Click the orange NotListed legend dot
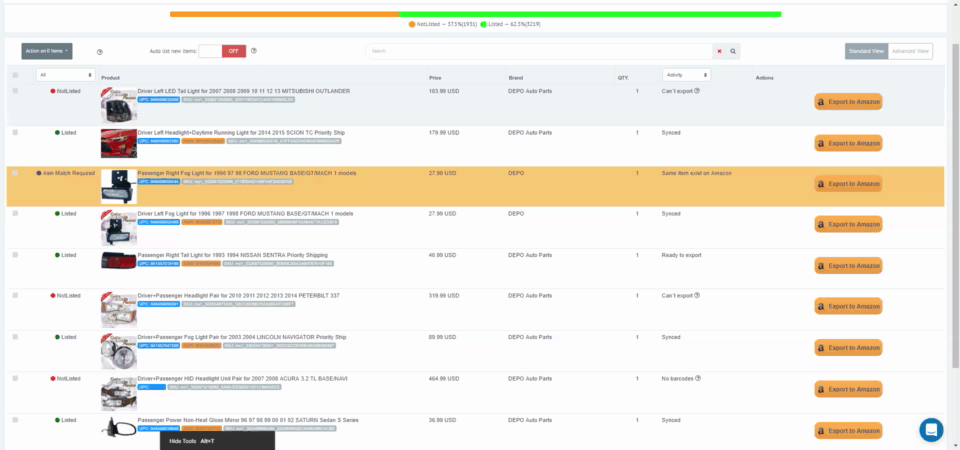This screenshot has width=960, height=450. 412,24
